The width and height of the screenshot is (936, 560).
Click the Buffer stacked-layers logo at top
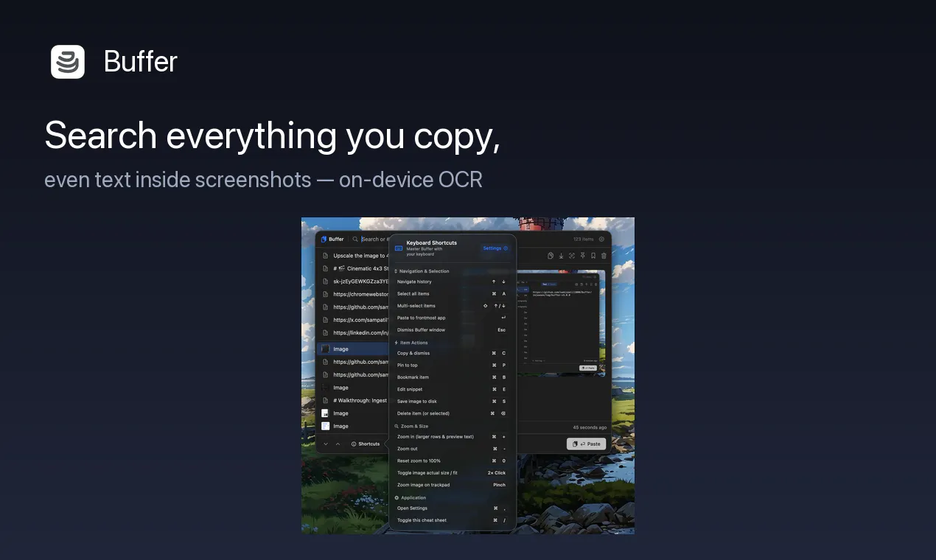tap(68, 62)
